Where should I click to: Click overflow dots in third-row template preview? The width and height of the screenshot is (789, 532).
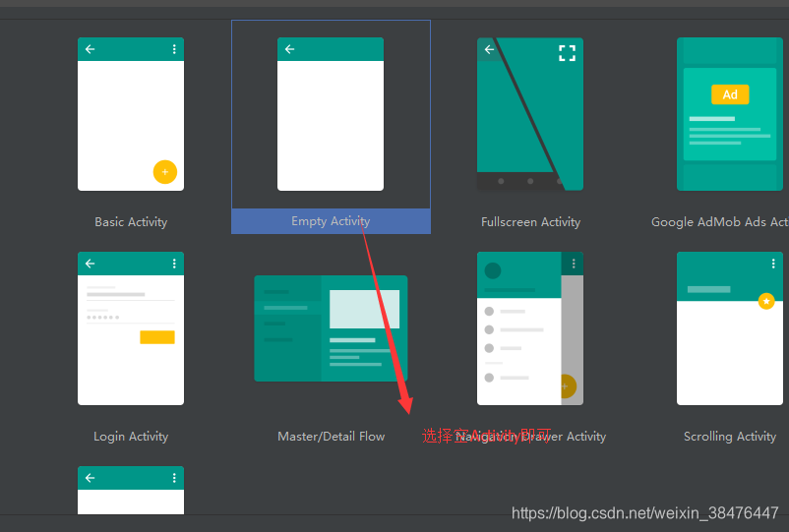click(174, 478)
